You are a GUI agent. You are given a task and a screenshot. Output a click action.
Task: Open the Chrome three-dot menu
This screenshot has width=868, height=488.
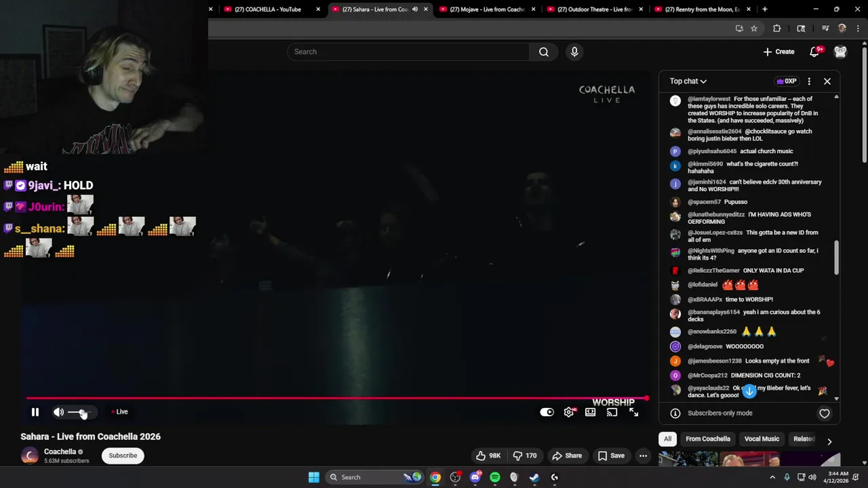pyautogui.click(x=859, y=28)
